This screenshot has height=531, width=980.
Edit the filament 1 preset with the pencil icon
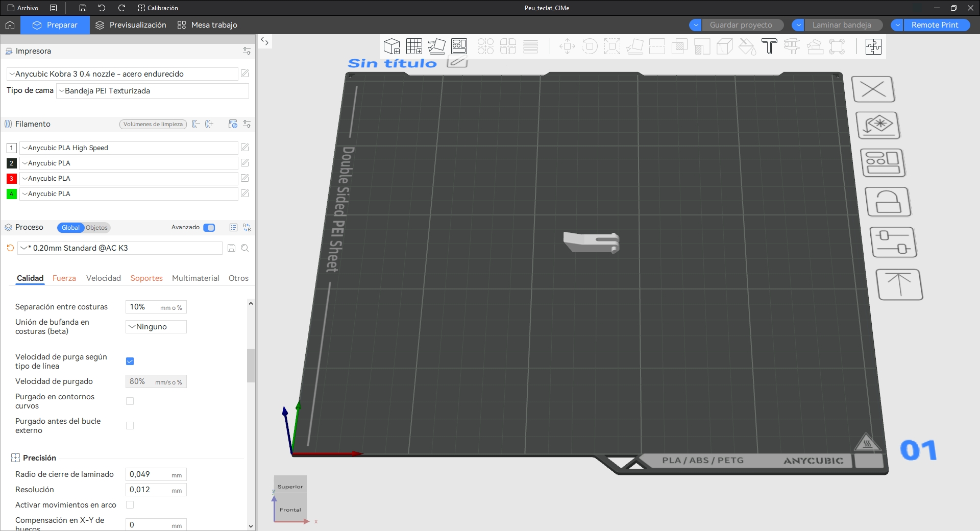pos(245,148)
